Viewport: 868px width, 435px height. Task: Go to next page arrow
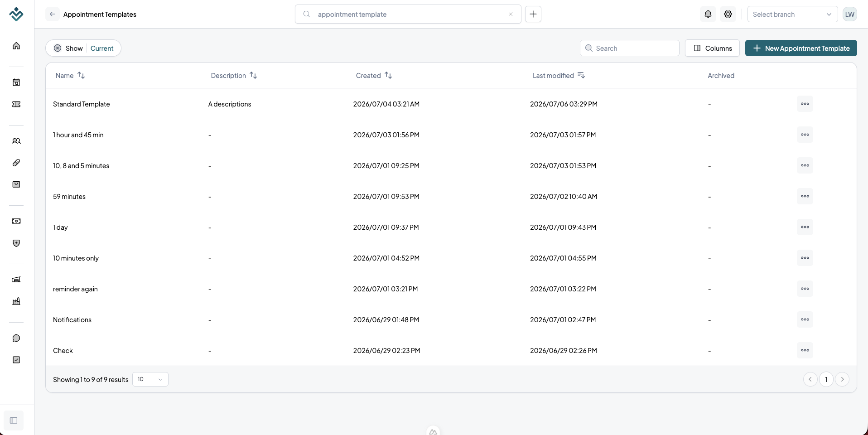[842, 379]
